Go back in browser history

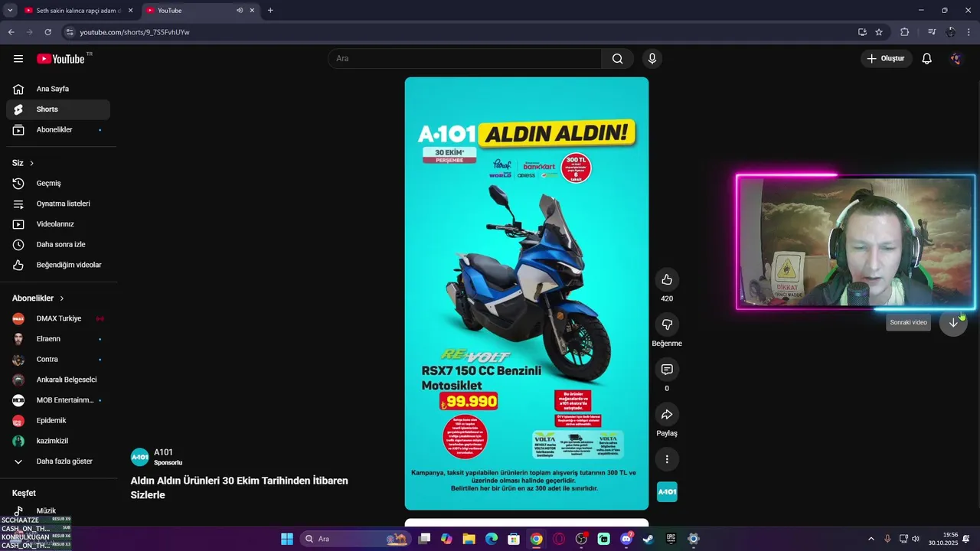coord(11,32)
